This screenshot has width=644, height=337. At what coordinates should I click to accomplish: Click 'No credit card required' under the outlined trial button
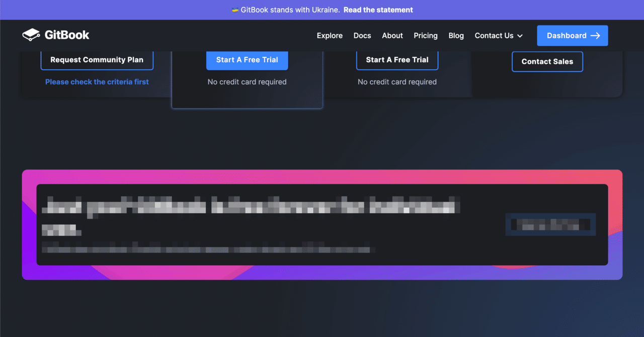[397, 82]
